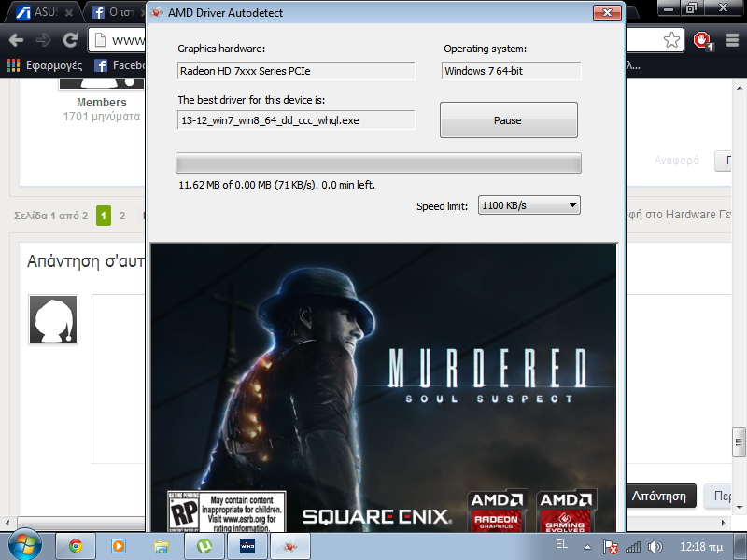Screen dimensions: 747x560
Task: Open the Facebook bookmark
Action: (120, 65)
